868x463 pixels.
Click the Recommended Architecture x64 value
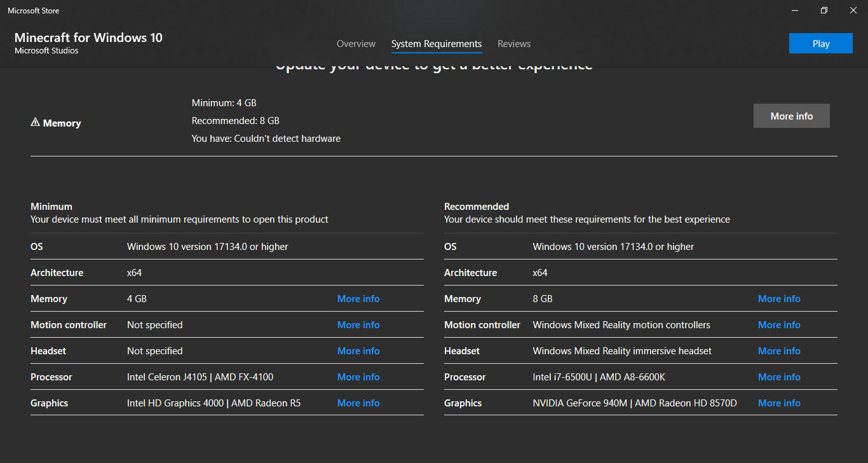540,273
